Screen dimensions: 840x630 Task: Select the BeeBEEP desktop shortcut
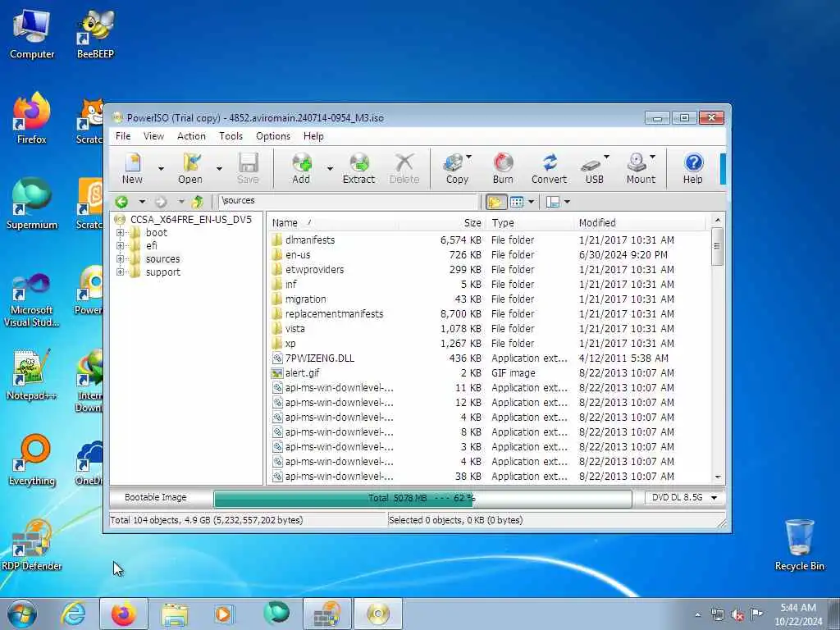(x=95, y=33)
